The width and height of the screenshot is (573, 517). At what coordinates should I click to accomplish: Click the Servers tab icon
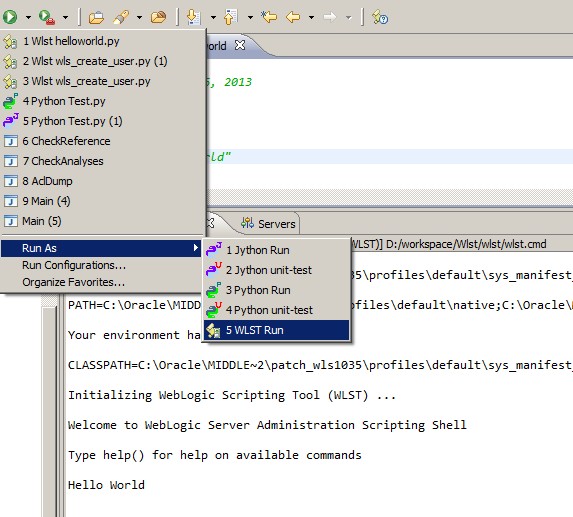247,223
